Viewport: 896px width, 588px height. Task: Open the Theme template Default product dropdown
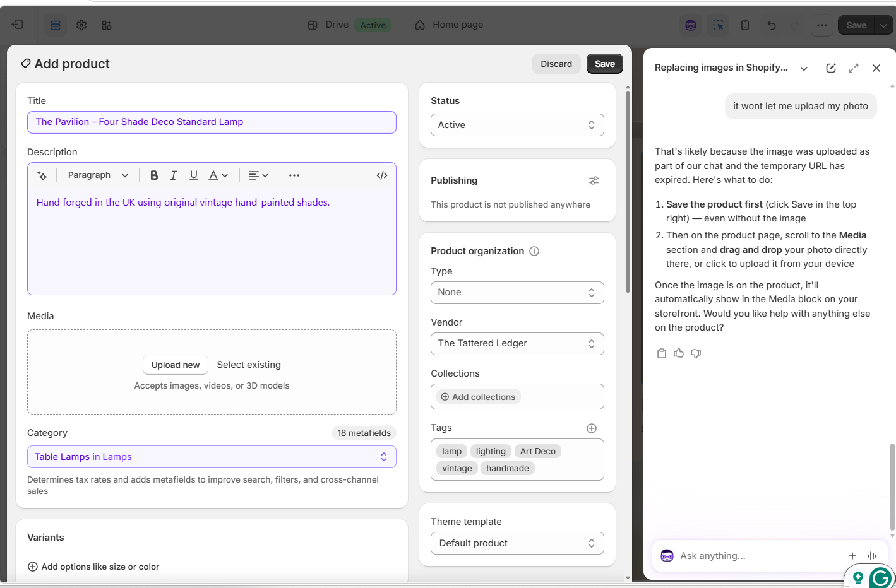517,543
